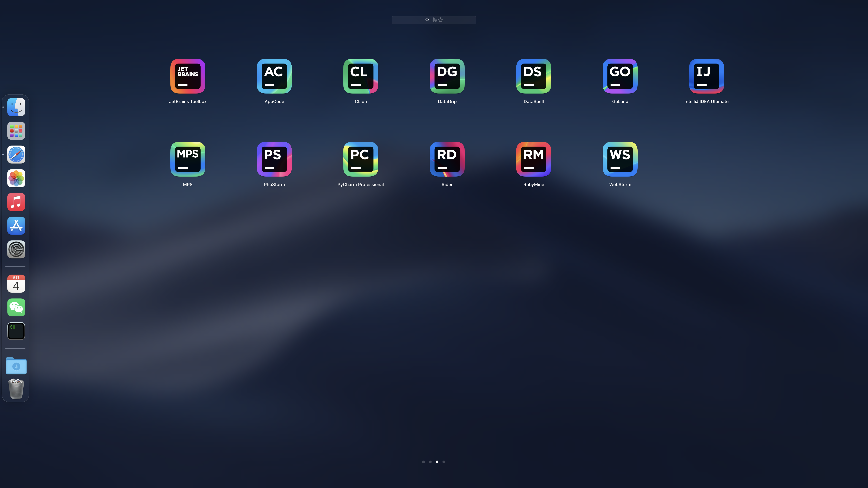Launch WebStorm IDE
Image resolution: width=868 pixels, height=488 pixels.
tap(620, 159)
